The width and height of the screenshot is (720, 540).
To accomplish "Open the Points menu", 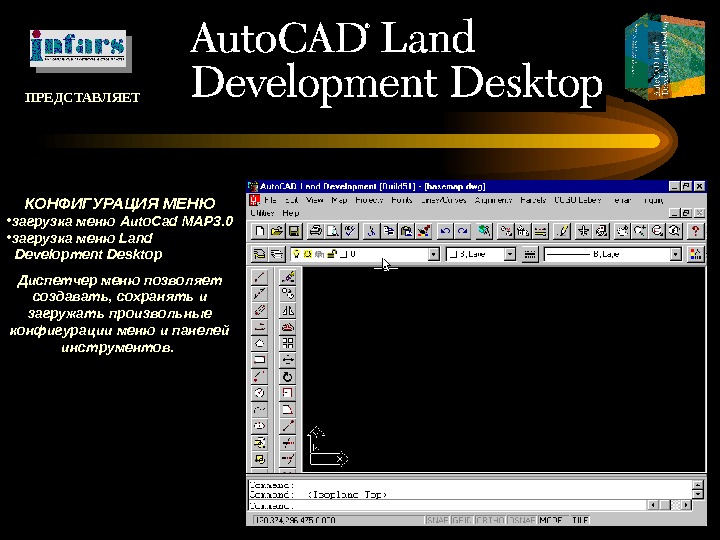I will coord(402,200).
